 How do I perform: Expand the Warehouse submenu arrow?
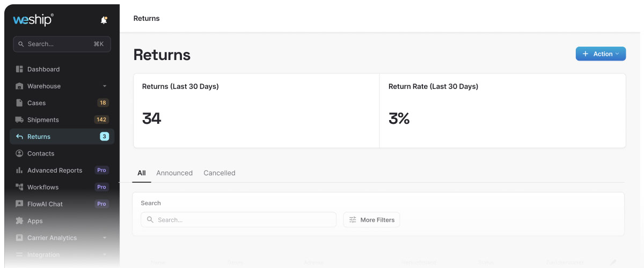tap(105, 86)
